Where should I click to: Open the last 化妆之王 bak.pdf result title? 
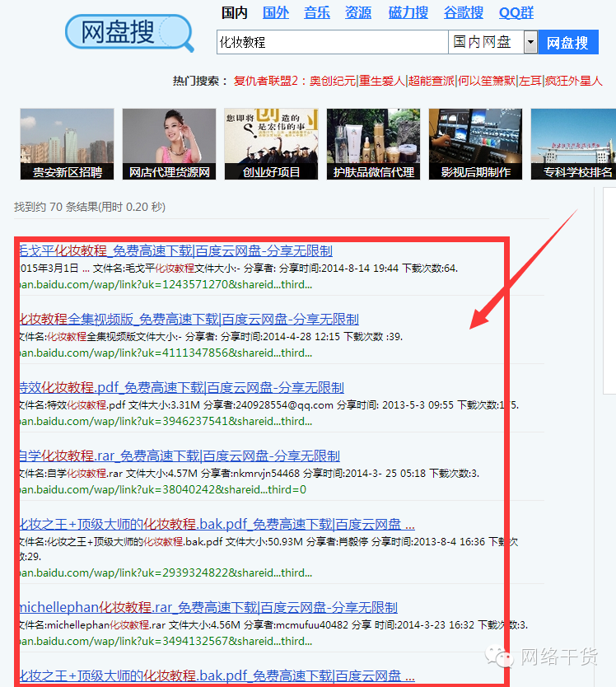point(217,676)
